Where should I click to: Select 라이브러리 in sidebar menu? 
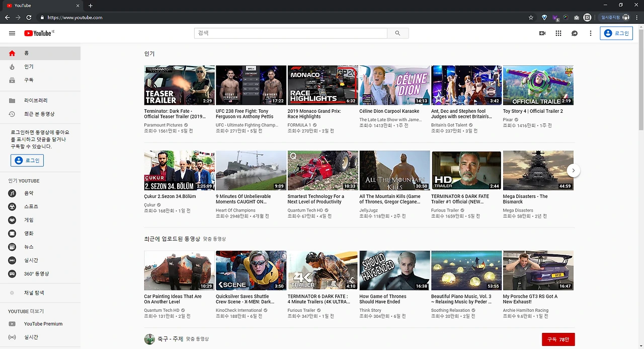click(40, 101)
